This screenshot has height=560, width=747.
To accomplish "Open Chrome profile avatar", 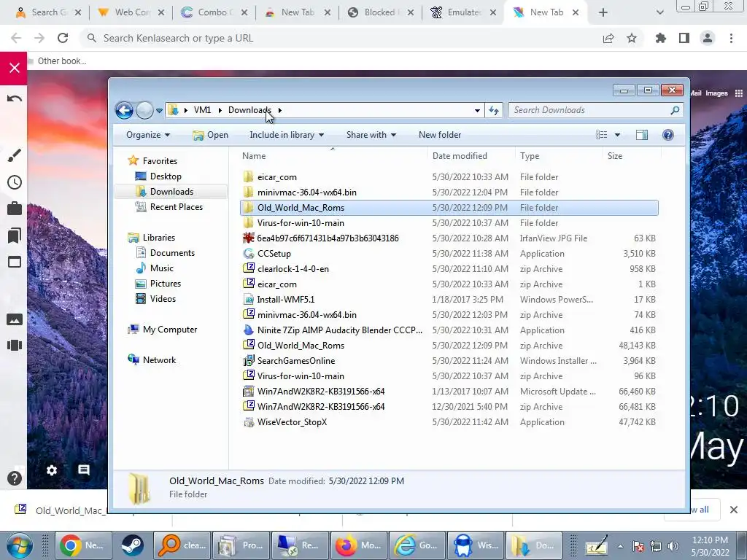I will (708, 38).
